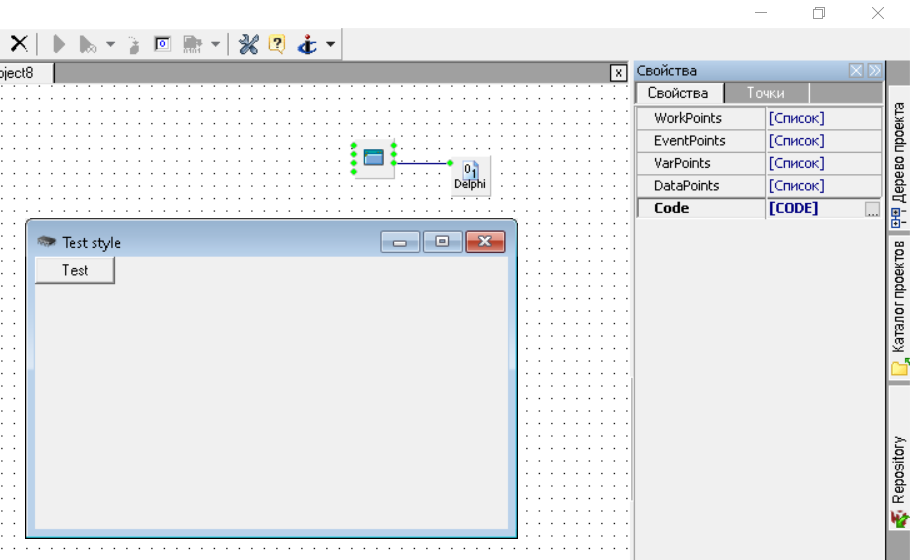This screenshot has height=560, width=910.
Task: Open the dropdown arrow next to the info icon
Action: [330, 44]
